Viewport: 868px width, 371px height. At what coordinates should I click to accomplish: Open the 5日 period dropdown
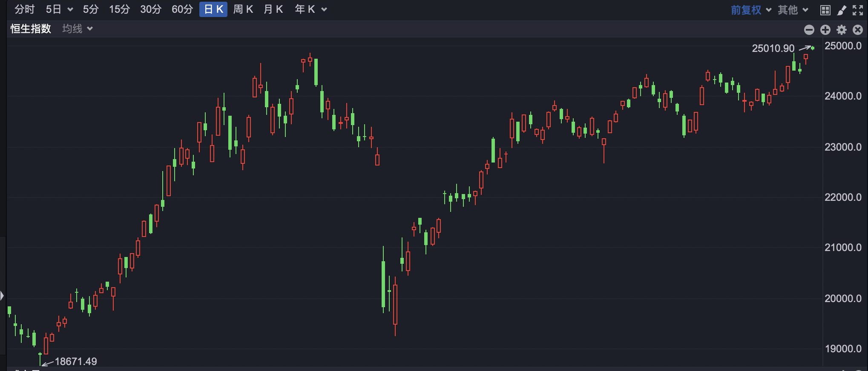60,9
